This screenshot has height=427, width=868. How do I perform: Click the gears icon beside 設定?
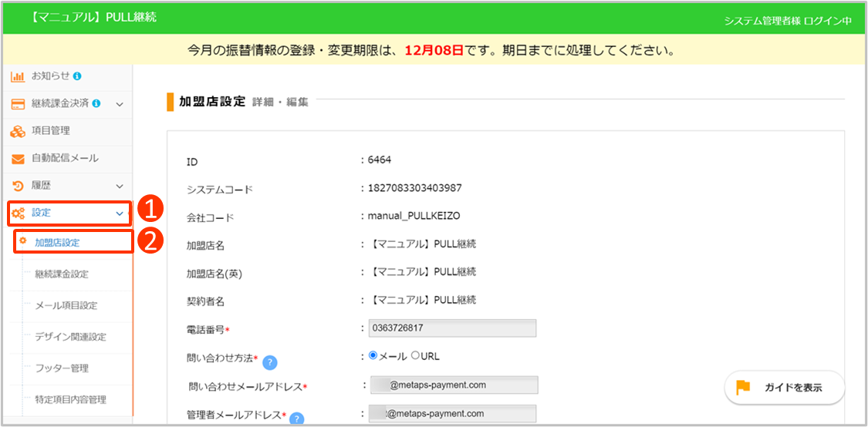pos(17,213)
